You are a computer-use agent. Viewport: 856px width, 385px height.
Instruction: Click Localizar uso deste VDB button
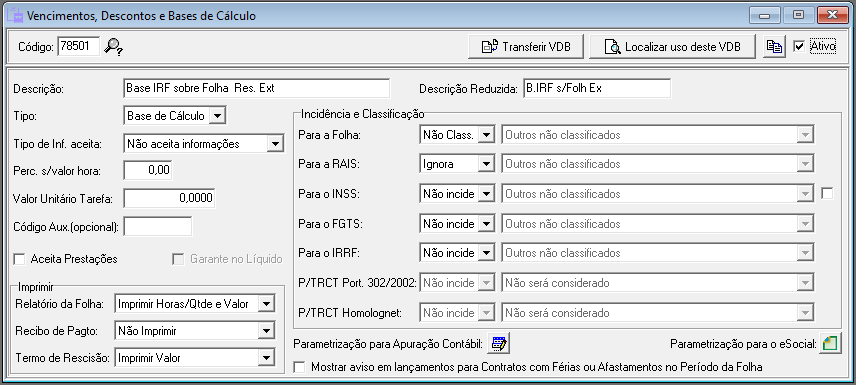click(672, 46)
